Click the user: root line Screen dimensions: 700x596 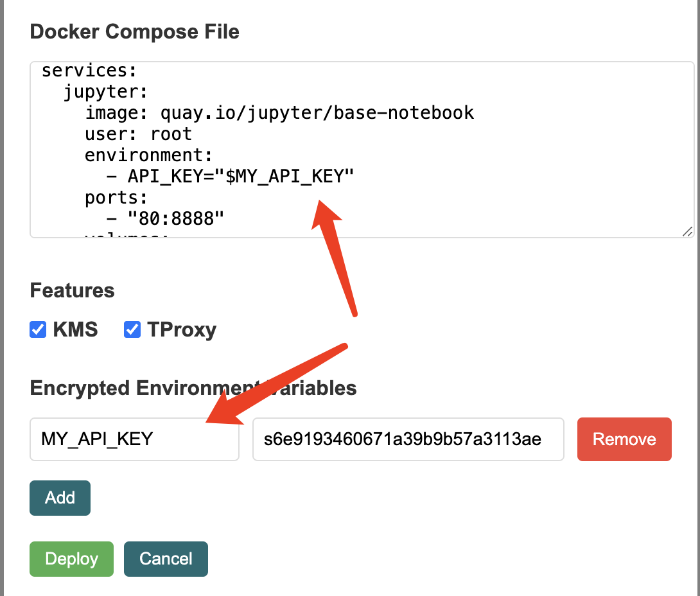click(138, 134)
